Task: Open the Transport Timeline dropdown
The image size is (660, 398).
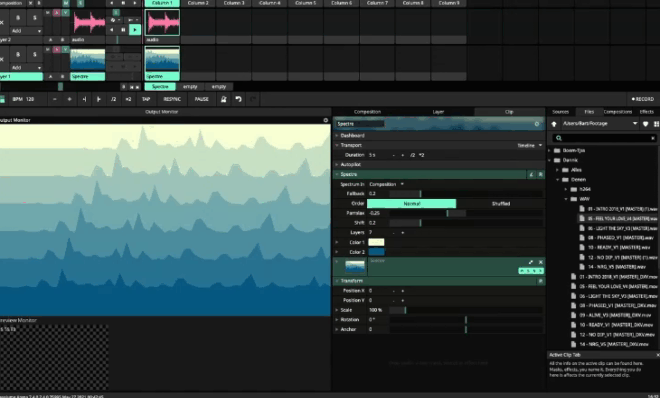Action: (530, 145)
